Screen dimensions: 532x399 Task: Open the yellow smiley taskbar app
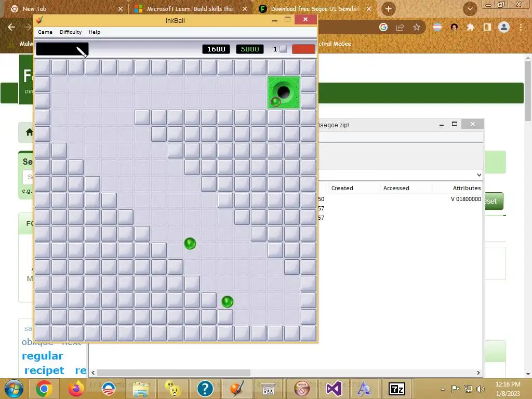pyautogui.click(x=173, y=389)
